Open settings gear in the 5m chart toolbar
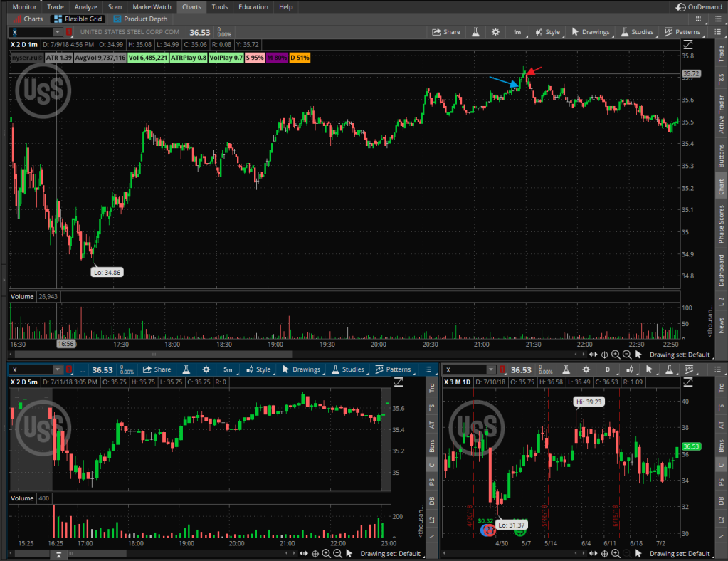The image size is (728, 561). 206,369
